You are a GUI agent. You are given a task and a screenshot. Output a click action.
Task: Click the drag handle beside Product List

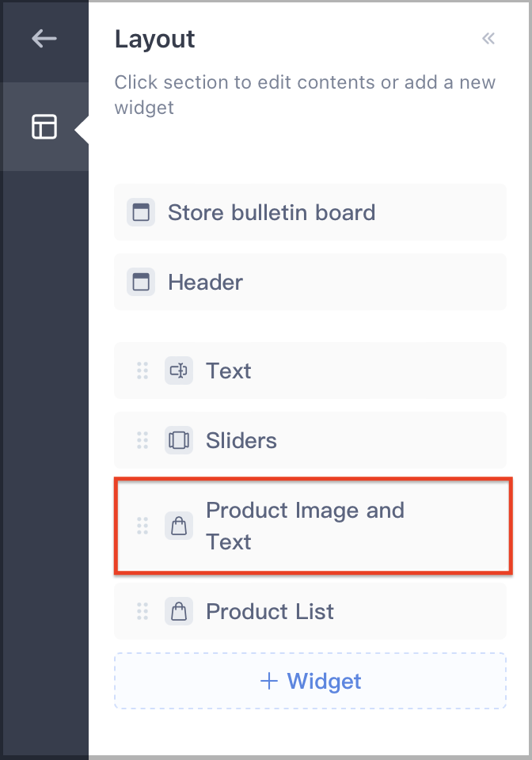coord(142,611)
